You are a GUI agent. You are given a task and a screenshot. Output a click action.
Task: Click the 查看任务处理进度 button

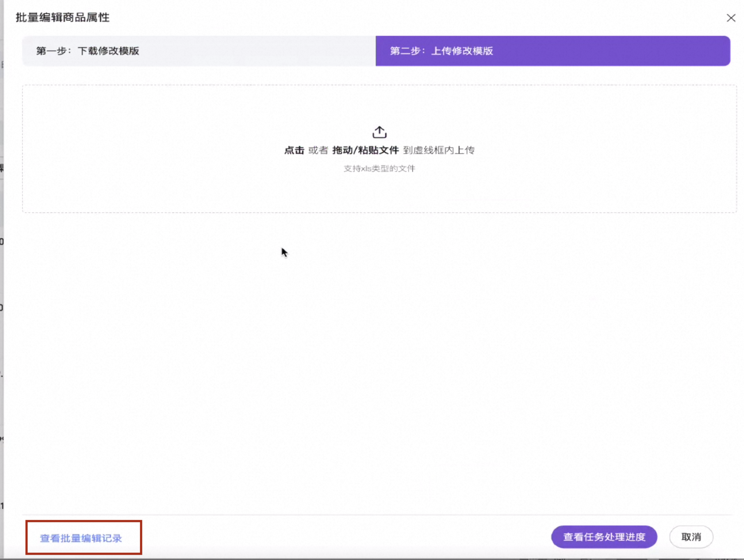(604, 537)
